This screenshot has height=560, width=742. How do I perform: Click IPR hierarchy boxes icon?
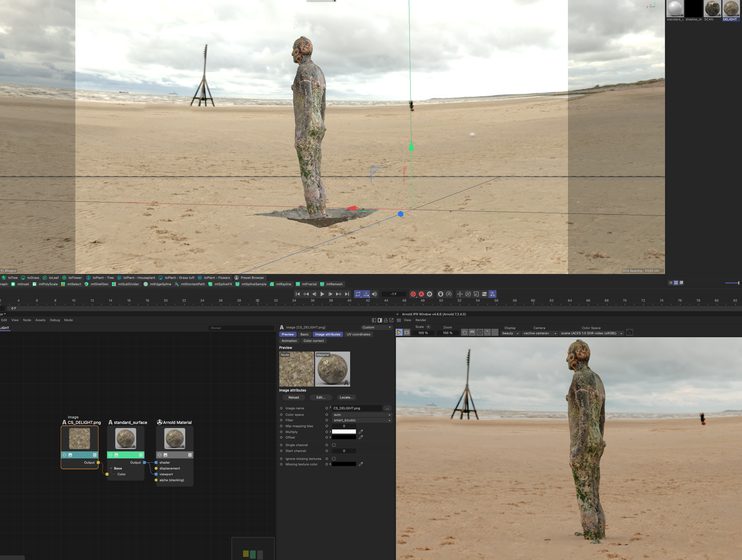click(x=487, y=333)
